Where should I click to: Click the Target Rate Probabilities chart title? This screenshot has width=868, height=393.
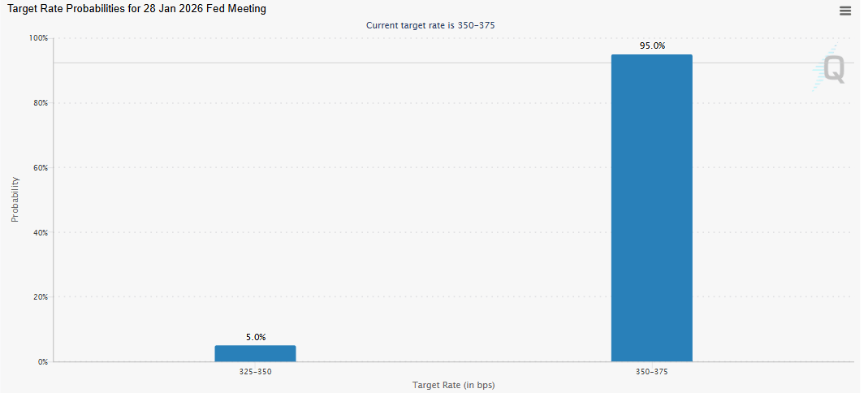[x=137, y=9]
